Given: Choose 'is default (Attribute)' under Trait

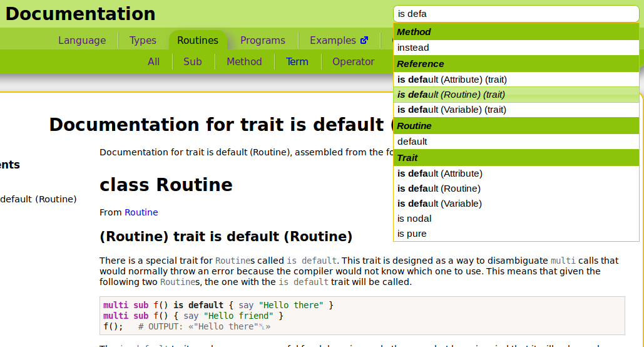Looking at the screenshot, I should (x=516, y=173).
